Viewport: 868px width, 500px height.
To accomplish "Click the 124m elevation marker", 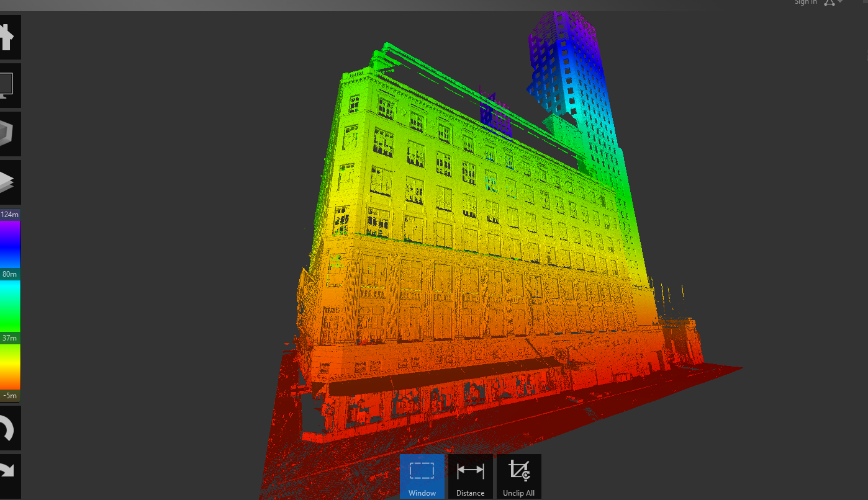I will (9, 214).
